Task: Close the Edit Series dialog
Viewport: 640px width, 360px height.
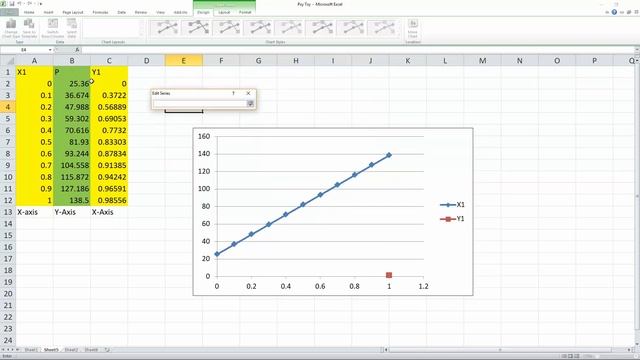Action: pyautogui.click(x=248, y=93)
